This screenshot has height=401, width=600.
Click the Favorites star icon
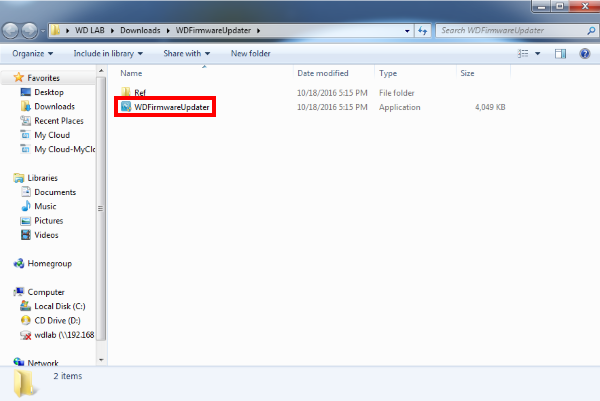(18, 78)
